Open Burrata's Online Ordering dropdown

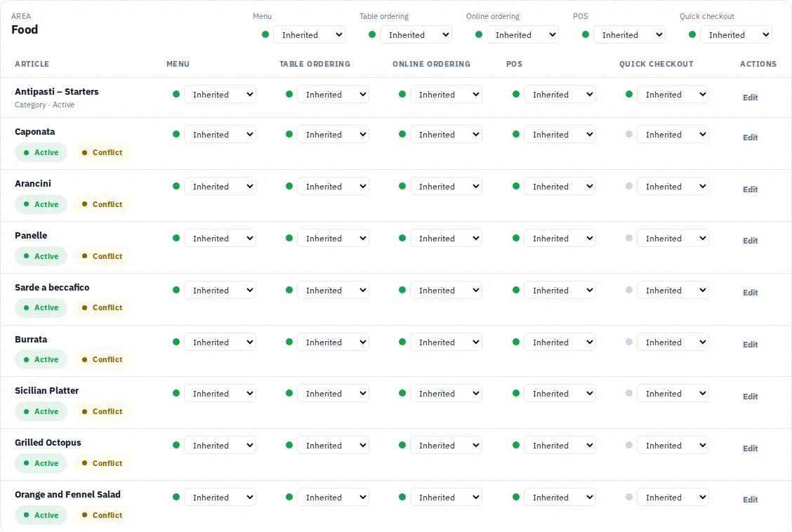(447, 343)
